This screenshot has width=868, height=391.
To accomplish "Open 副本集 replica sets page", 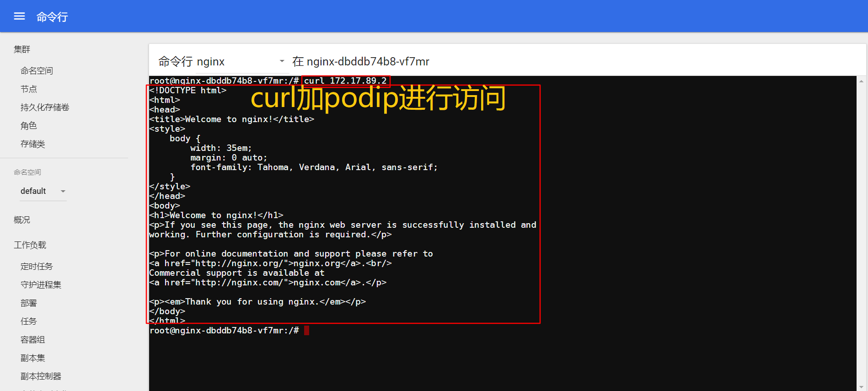I will pos(33,358).
